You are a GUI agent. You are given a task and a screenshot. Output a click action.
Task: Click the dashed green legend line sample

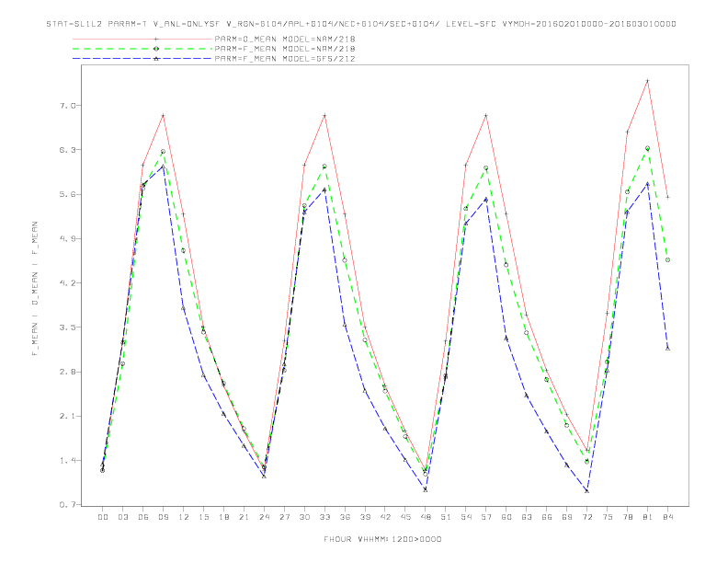(142, 49)
